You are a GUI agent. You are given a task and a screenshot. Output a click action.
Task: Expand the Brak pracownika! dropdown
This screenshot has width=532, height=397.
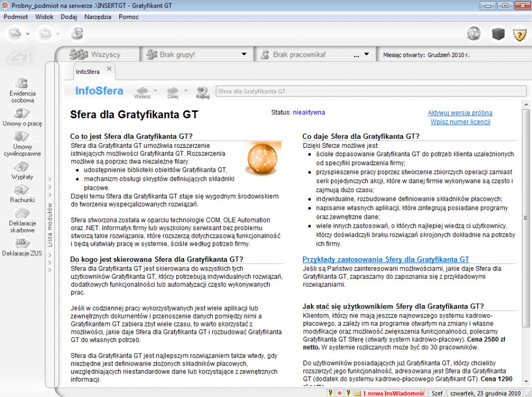pyautogui.click(x=366, y=55)
